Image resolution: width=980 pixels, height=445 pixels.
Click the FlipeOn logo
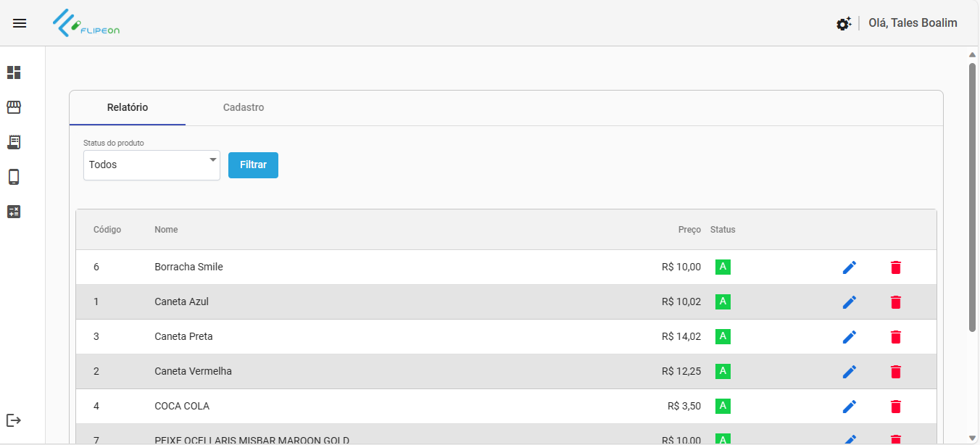tap(86, 23)
